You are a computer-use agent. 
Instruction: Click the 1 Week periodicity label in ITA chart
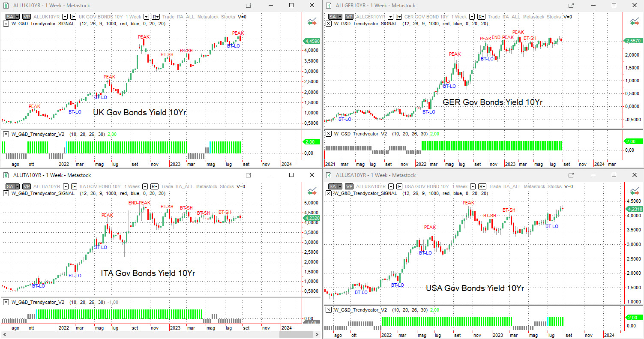click(132, 186)
